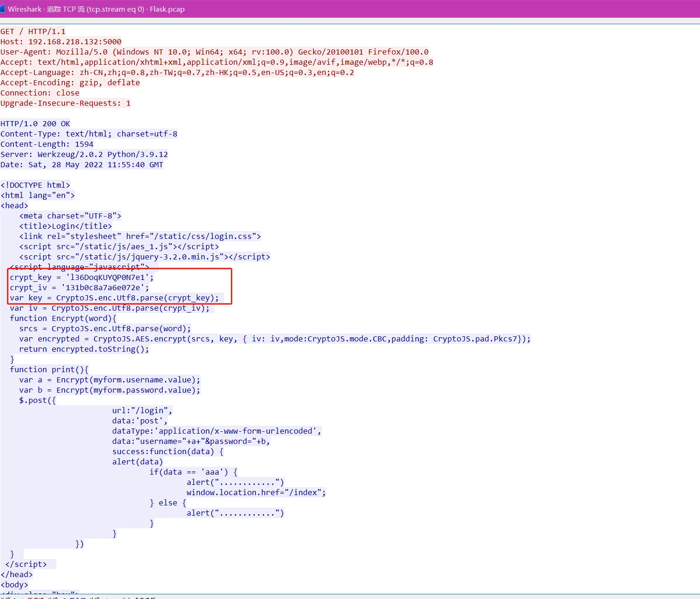Image resolution: width=700 pixels, height=599 pixels.
Task: Click the Accept-Encoding gzip, deflate line
Action: coord(70,82)
